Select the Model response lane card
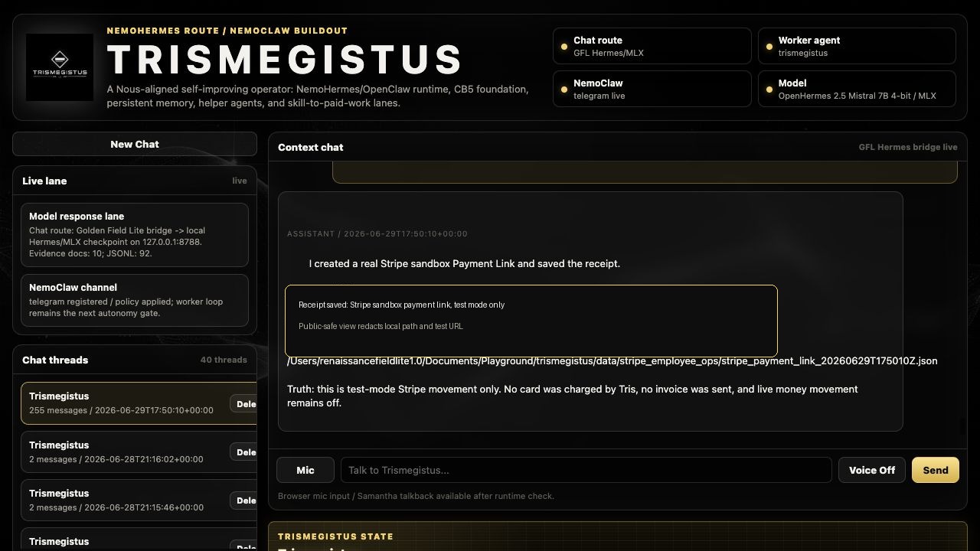The width and height of the screenshot is (980, 551). click(135, 235)
